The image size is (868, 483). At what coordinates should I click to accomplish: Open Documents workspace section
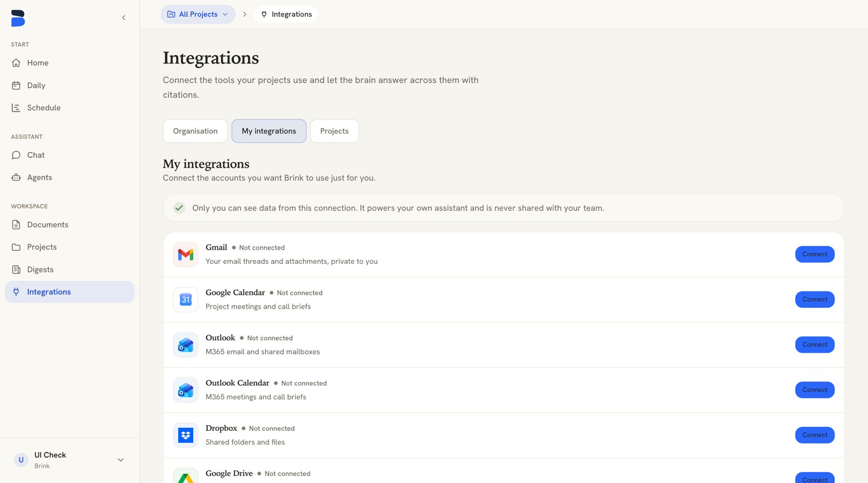[69, 225]
